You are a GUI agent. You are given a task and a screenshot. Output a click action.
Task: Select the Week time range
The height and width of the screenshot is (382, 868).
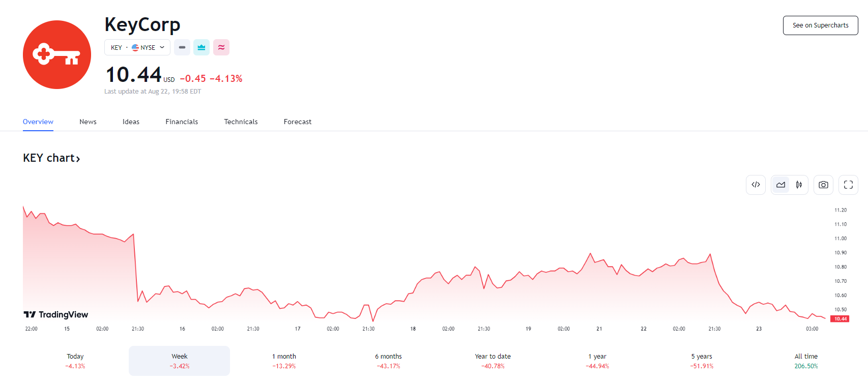[180, 361]
